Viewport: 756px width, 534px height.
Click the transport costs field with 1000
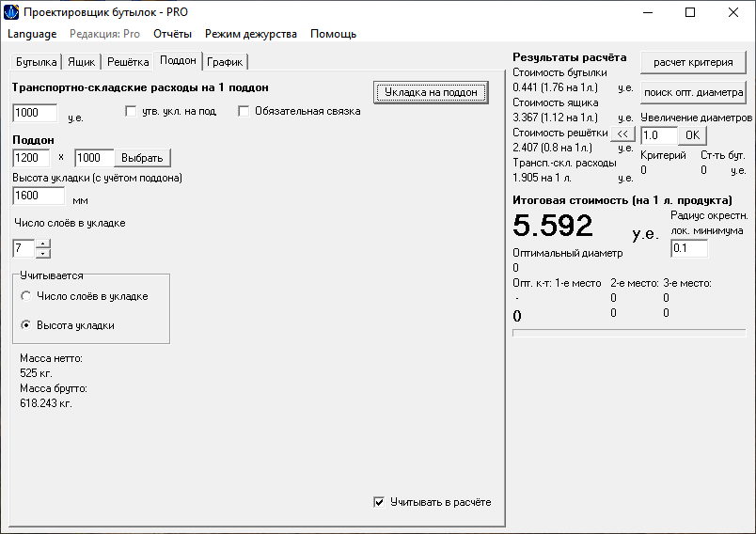35,113
